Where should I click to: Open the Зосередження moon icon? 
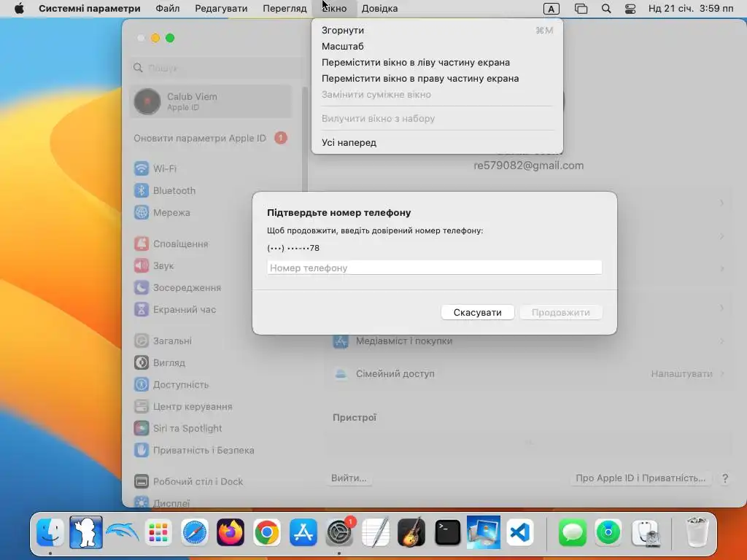tap(142, 287)
